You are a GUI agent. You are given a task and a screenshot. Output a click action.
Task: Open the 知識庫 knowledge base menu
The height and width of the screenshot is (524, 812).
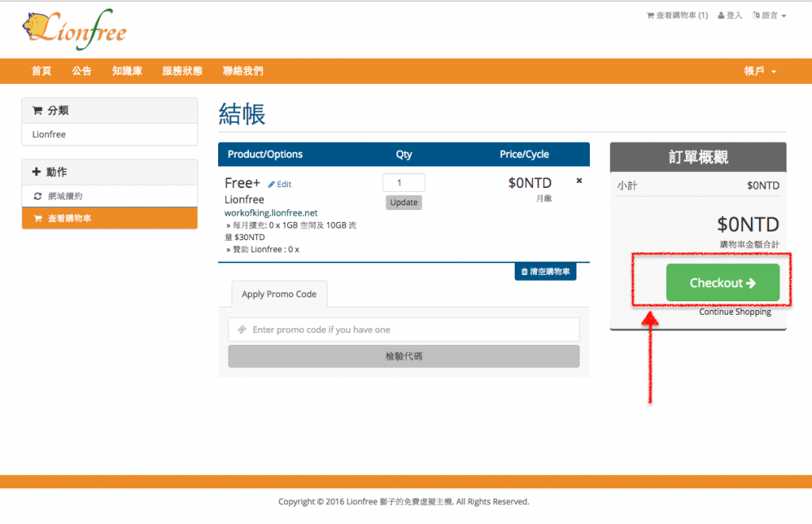tap(127, 71)
